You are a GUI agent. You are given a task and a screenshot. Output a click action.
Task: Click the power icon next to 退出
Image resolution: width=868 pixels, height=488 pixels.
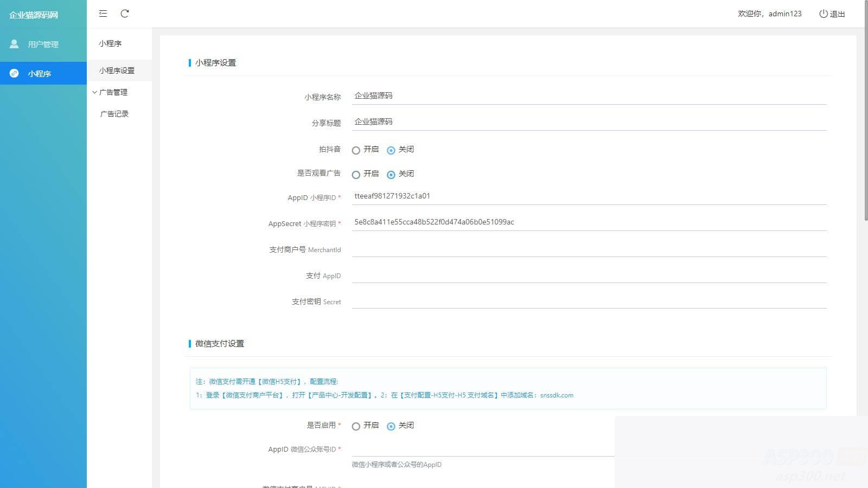point(822,14)
